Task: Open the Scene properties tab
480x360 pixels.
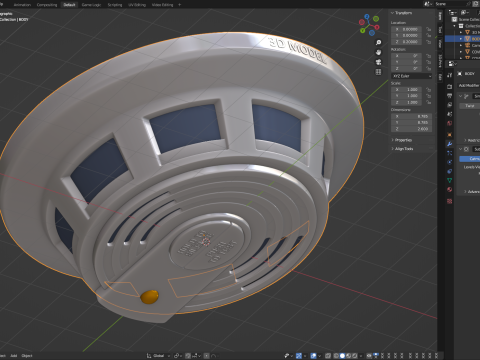Action: (x=449, y=114)
